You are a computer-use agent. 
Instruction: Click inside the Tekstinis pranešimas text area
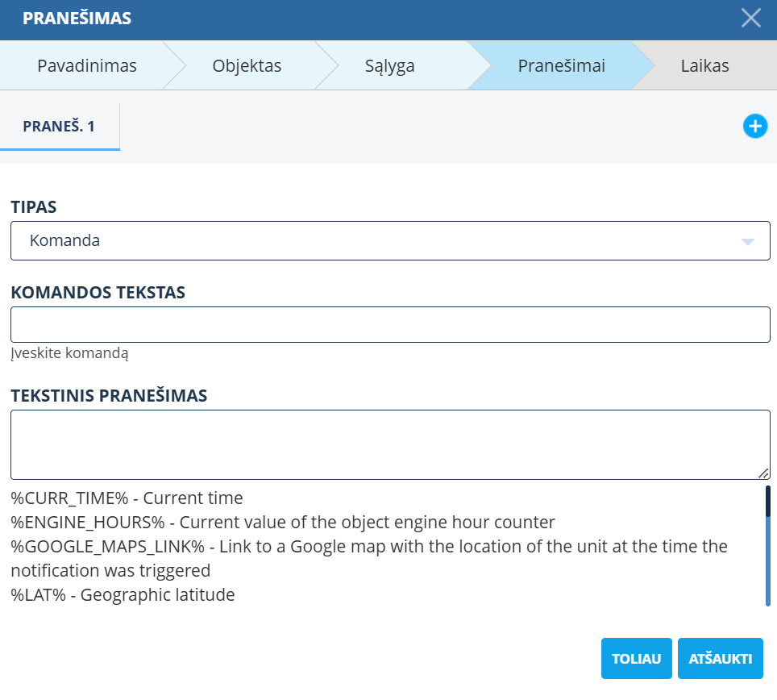390,444
